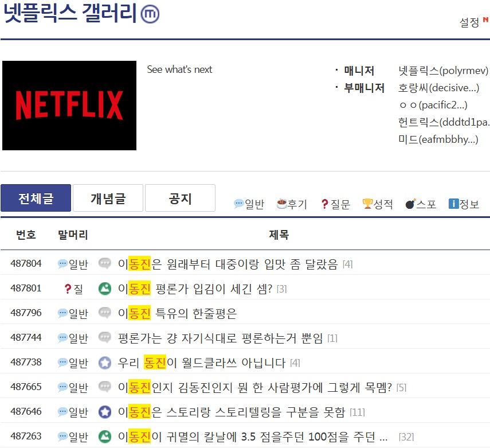Click the picture icon on post 487801
Screen dimensions: 490x448
104,289
